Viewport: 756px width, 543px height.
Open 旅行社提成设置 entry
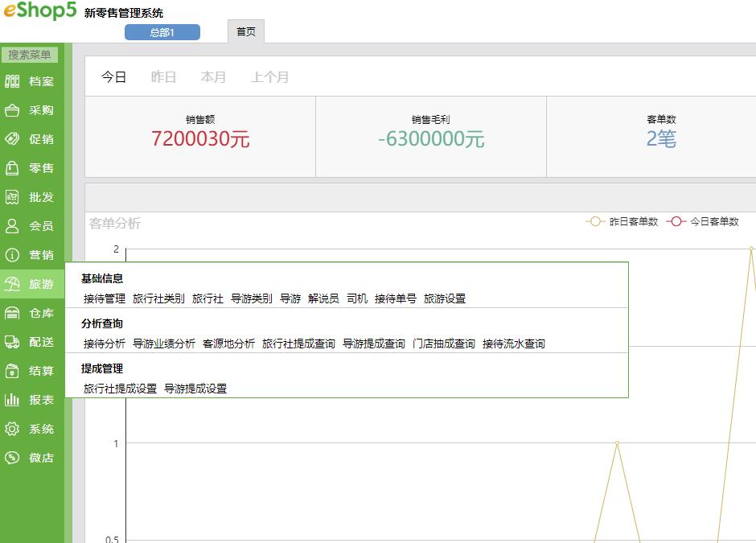pyautogui.click(x=120, y=389)
